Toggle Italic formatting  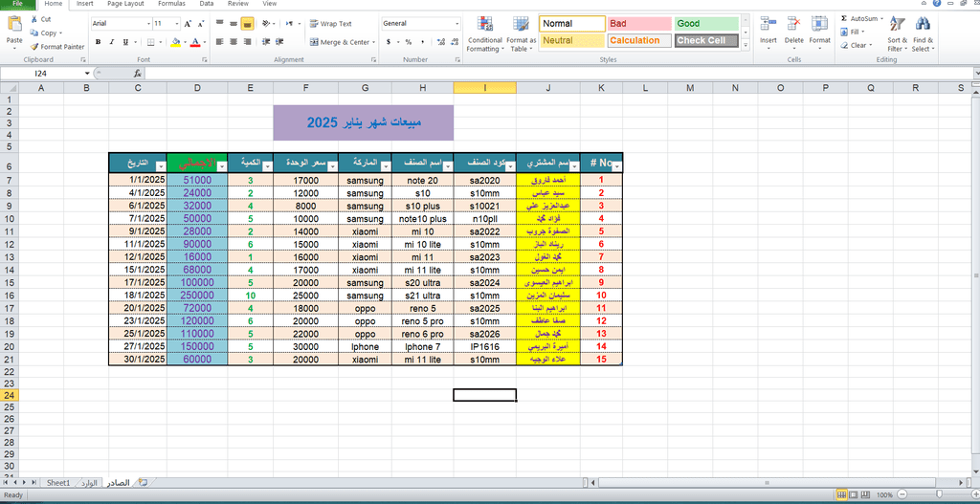(112, 42)
